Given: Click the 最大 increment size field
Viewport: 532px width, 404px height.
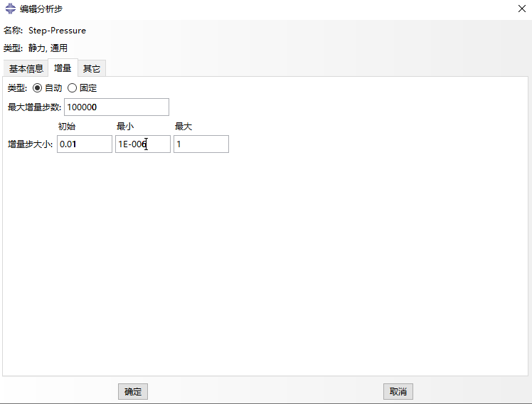Looking at the screenshot, I should pos(201,144).
